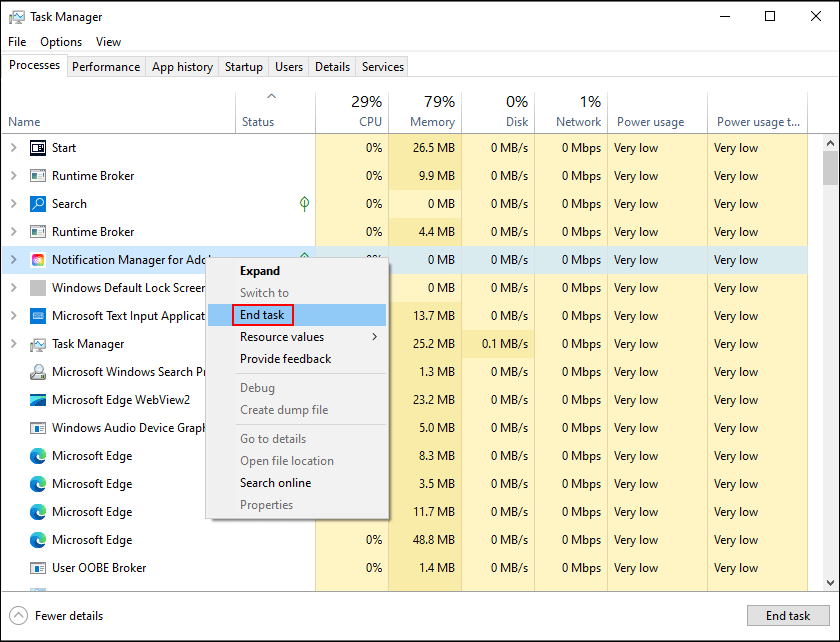Sort by the Power usage trend column header
Viewport: 840px width, 642px height.
[758, 113]
